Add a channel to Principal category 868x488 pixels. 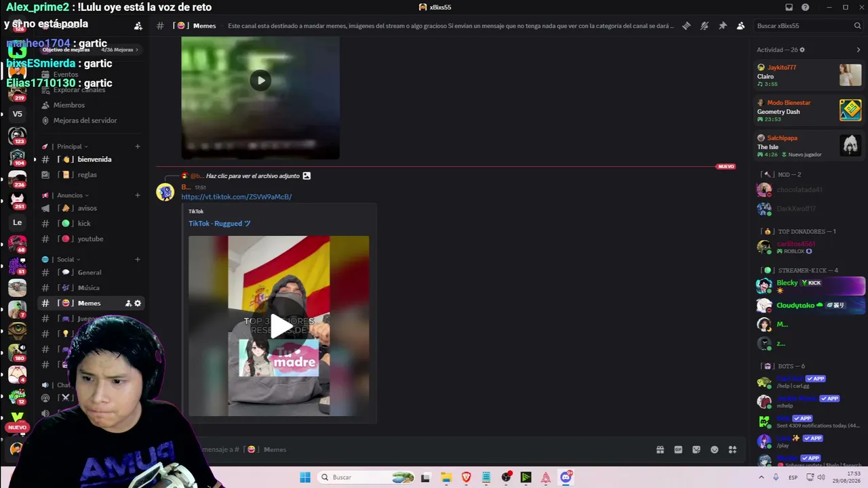(138, 146)
